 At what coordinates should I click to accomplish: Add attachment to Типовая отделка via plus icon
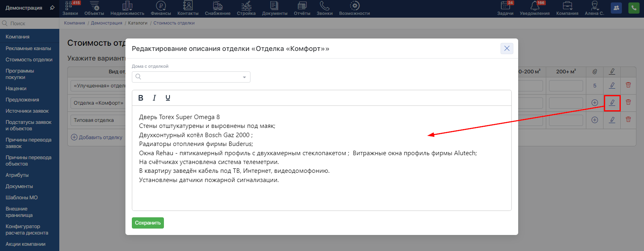tap(595, 120)
